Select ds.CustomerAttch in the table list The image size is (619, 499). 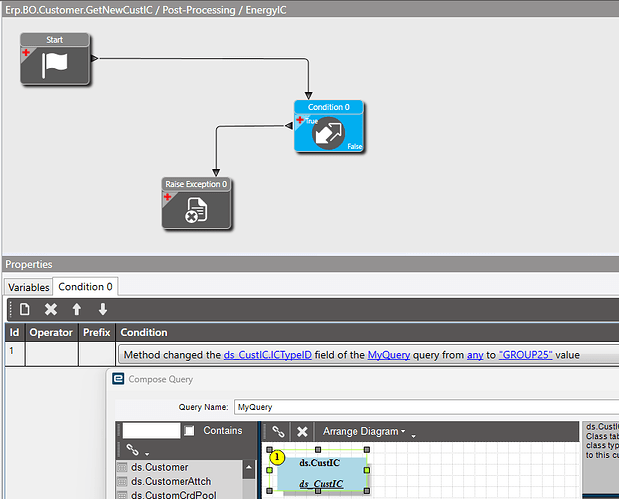point(171,482)
